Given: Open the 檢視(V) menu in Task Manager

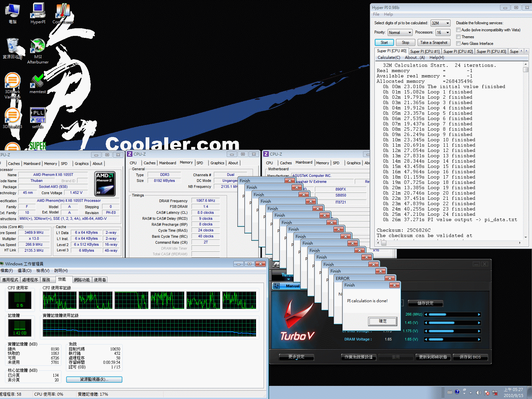Looking at the screenshot, I should pos(43,271).
